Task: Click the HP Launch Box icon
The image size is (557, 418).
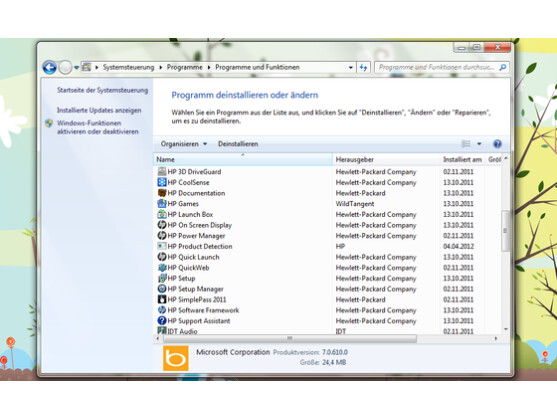Action: tap(162, 214)
